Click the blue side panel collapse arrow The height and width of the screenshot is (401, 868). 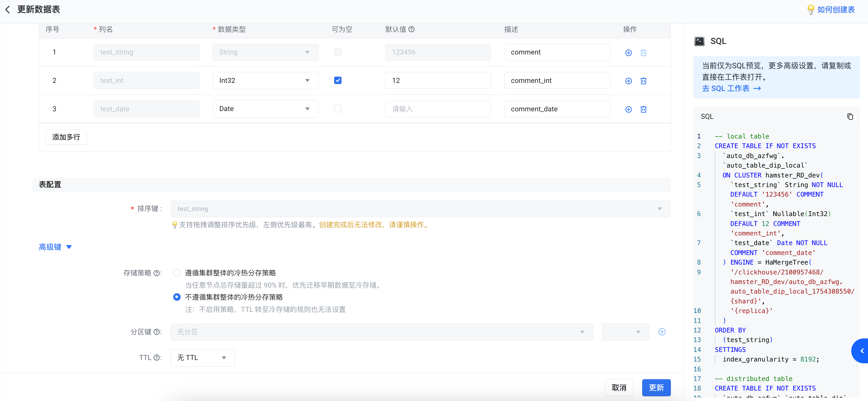862,351
